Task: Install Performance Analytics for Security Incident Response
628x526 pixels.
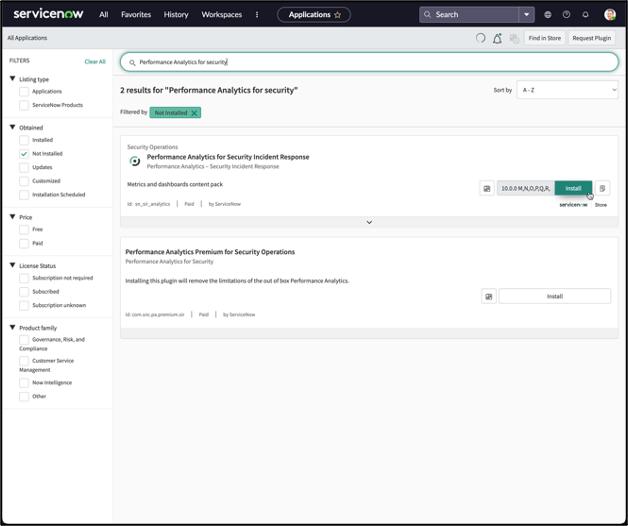Action: [x=573, y=188]
